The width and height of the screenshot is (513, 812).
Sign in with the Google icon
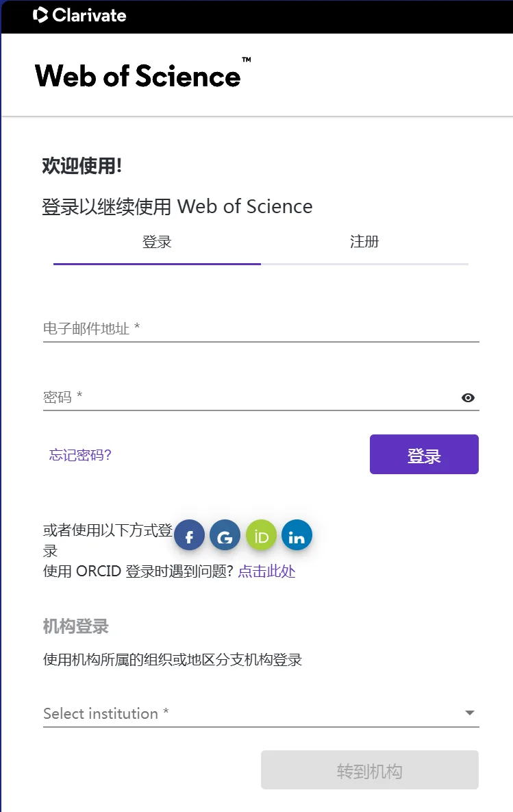tap(225, 535)
